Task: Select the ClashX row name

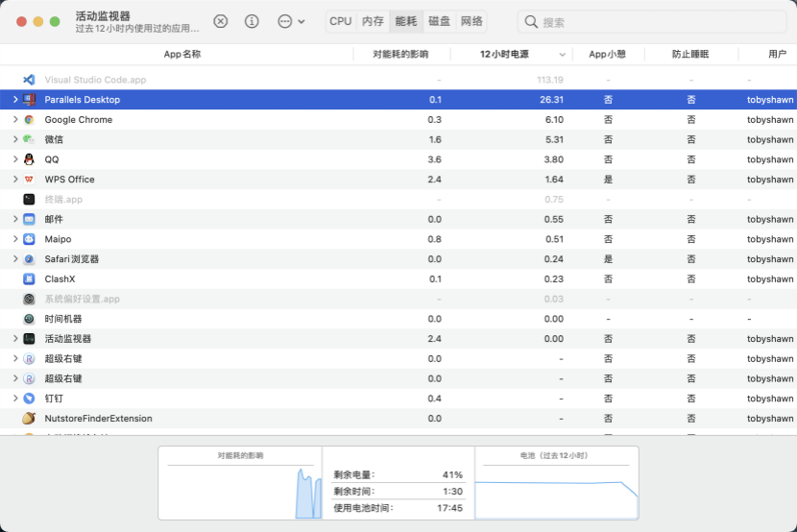Action: tap(60, 278)
